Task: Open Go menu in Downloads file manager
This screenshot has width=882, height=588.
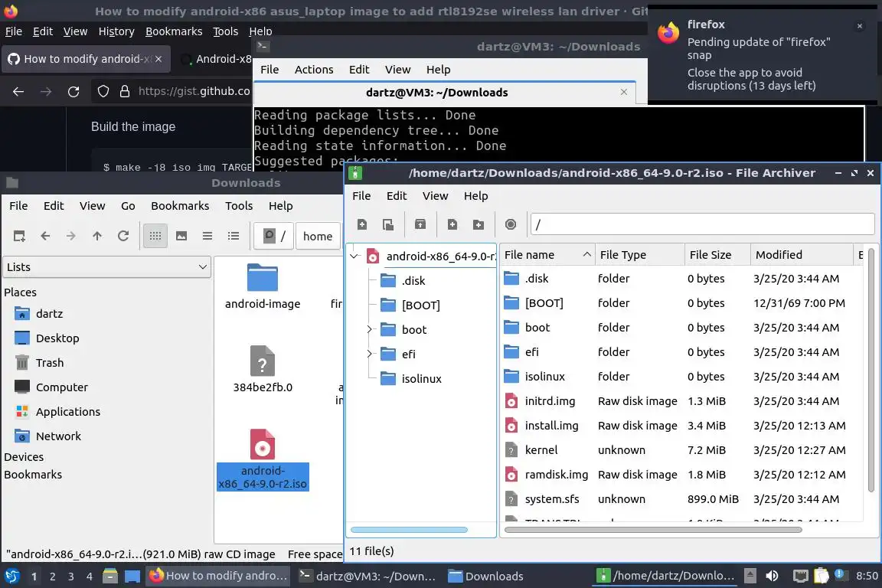Action: coord(129,206)
